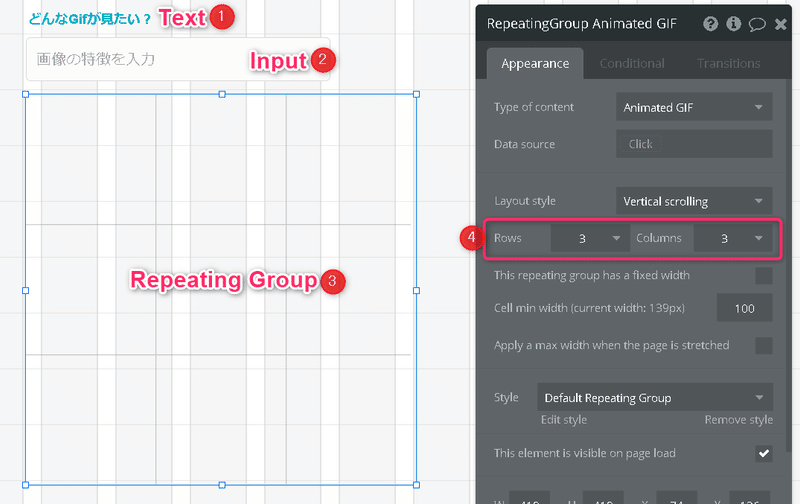Open the Type of content dropdown
The width and height of the screenshot is (800, 504).
pyautogui.click(x=694, y=107)
